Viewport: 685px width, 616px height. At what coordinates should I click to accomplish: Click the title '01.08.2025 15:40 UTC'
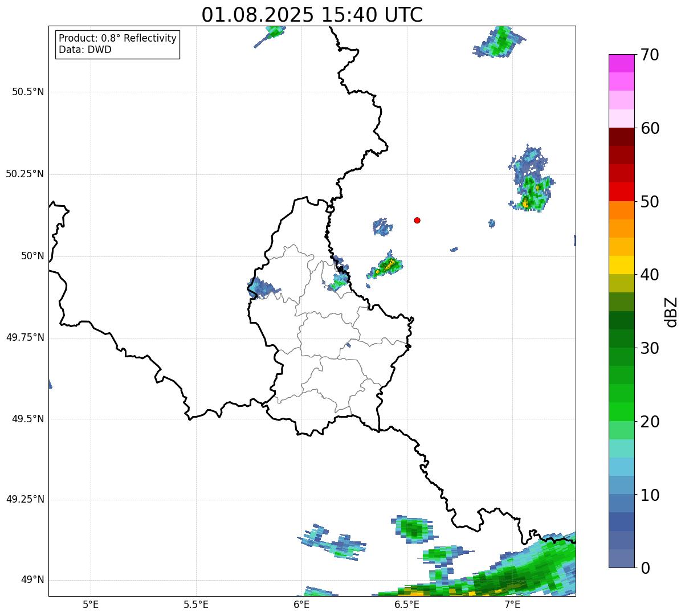[312, 15]
